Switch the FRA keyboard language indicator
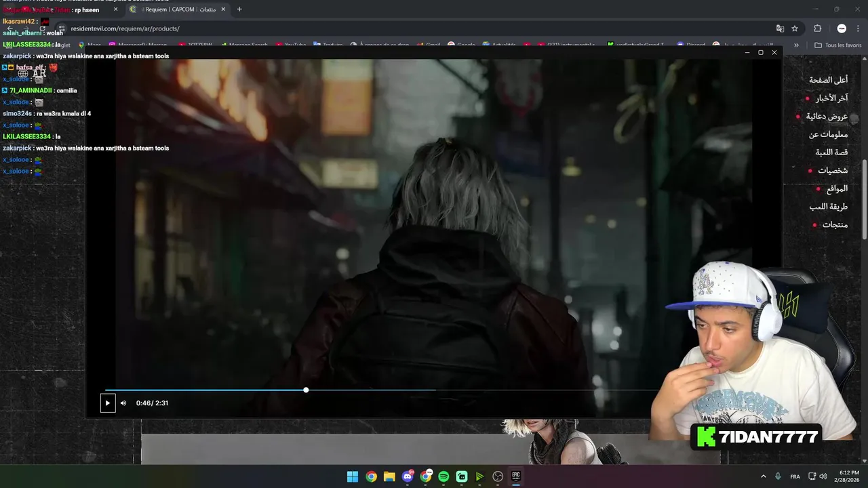Image resolution: width=868 pixels, height=488 pixels. 795,476
